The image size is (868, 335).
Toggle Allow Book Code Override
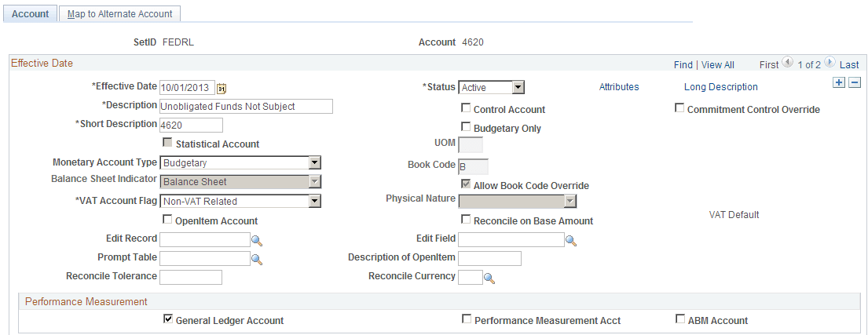tap(466, 184)
